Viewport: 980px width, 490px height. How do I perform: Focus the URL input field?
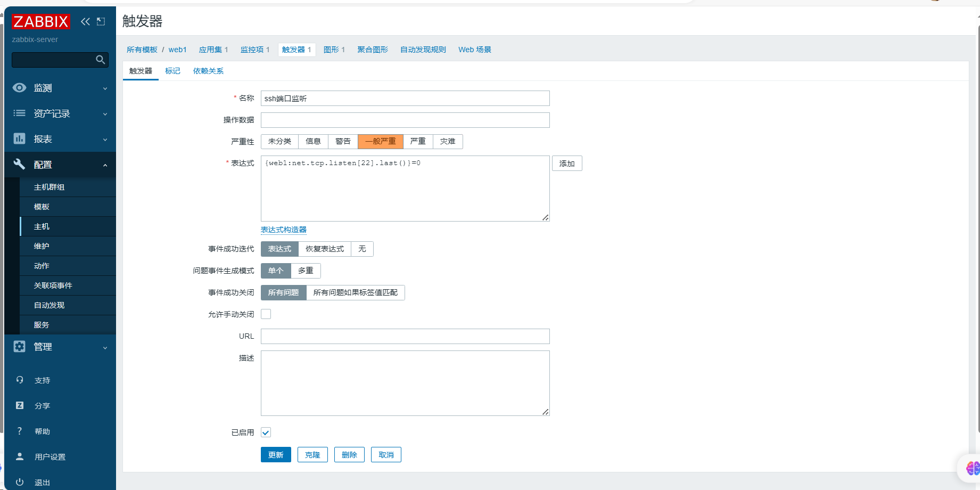405,336
